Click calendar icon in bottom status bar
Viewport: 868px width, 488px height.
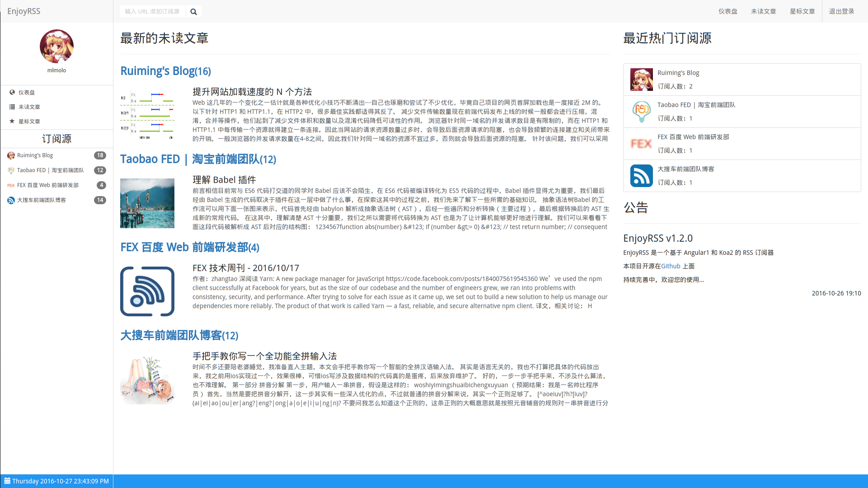click(x=7, y=481)
